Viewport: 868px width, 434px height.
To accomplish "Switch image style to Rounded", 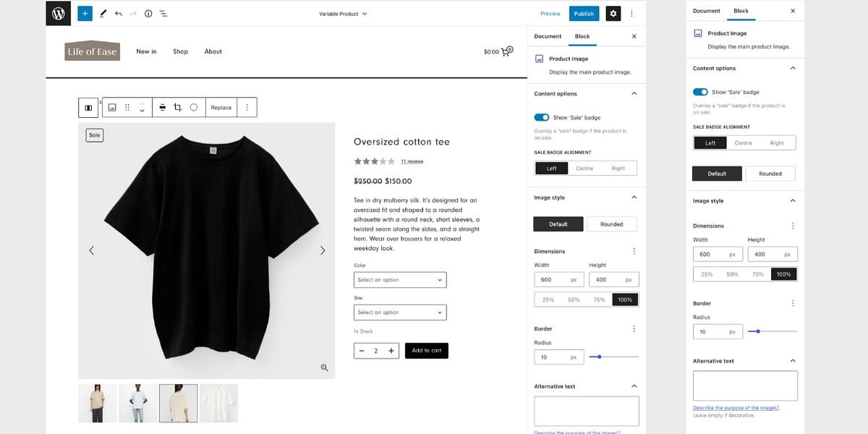I will (611, 224).
